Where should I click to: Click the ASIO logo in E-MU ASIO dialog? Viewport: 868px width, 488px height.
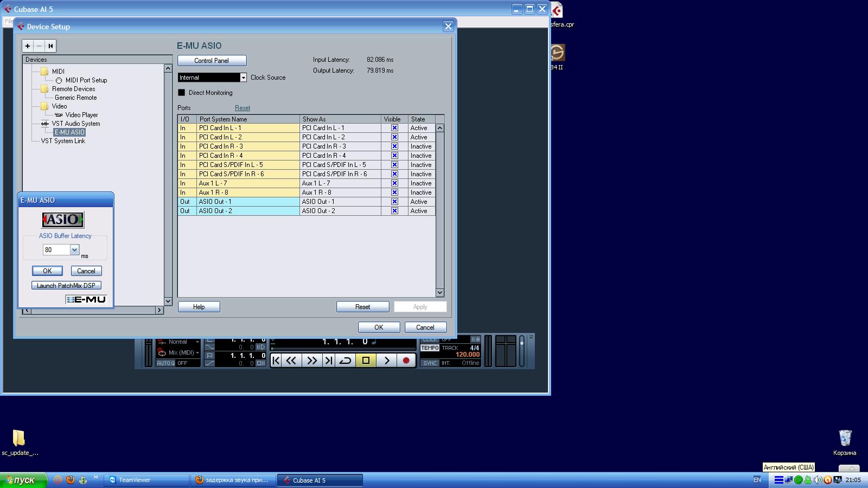tap(63, 220)
